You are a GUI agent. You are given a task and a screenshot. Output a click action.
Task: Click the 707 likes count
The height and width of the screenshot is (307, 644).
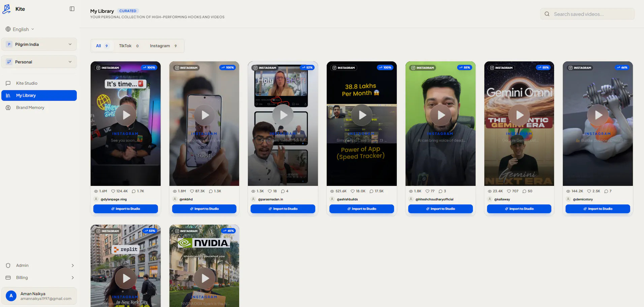pos(513,191)
